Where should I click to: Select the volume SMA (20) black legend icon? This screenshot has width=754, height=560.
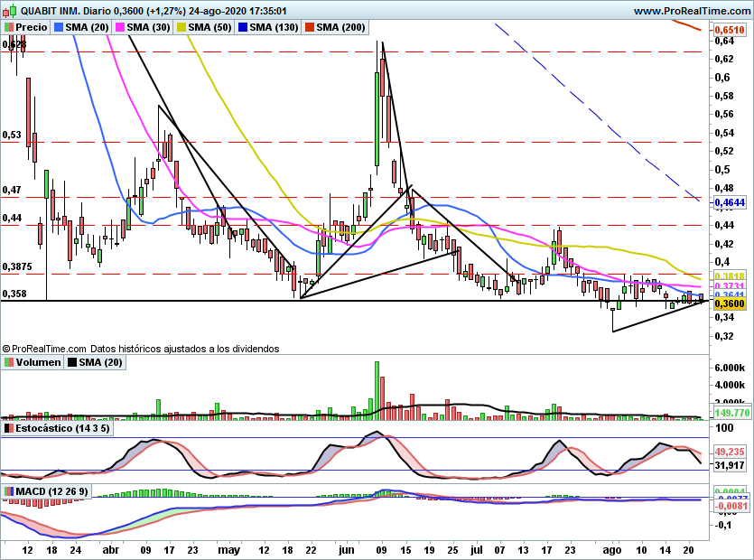coord(72,362)
